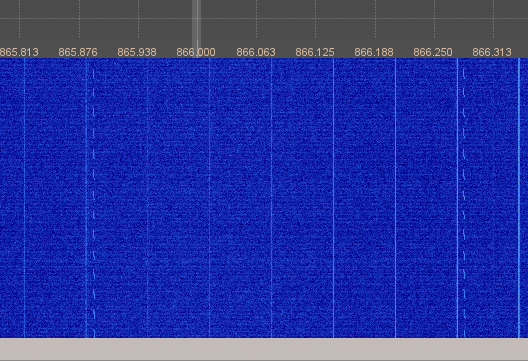Tune to the 866.125 frequency label

[x=315, y=52]
